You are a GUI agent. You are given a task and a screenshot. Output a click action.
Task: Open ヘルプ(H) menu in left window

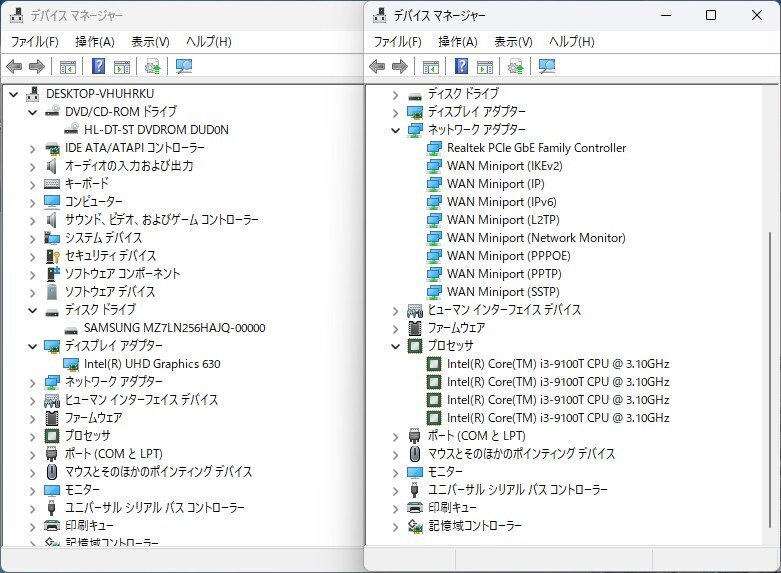[209, 42]
